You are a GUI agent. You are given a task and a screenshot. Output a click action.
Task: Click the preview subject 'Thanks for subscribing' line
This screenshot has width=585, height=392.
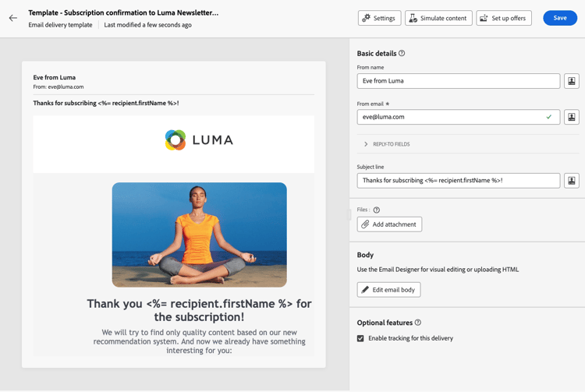click(x=106, y=103)
